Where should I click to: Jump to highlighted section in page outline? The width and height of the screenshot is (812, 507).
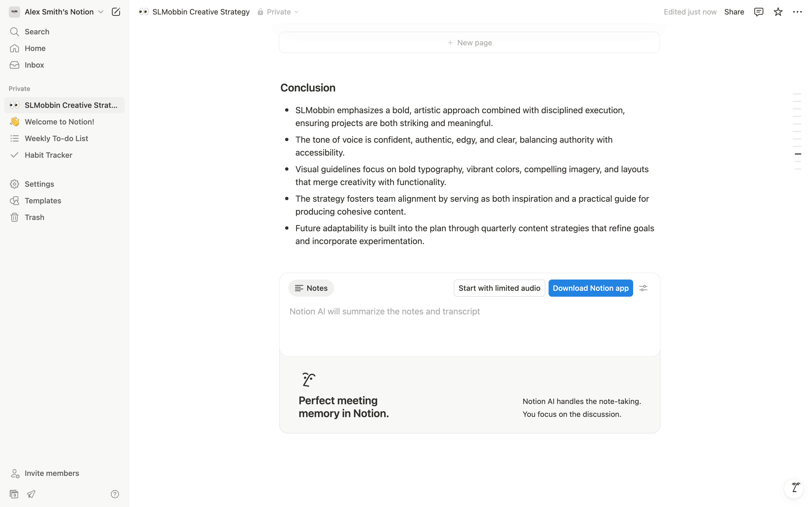(x=798, y=154)
